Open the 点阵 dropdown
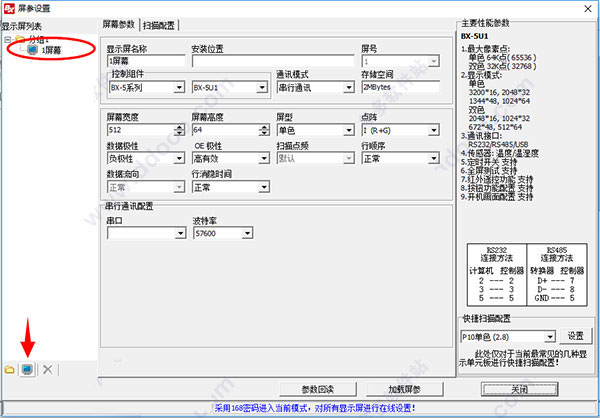This screenshot has width=600, height=418. tap(433, 131)
